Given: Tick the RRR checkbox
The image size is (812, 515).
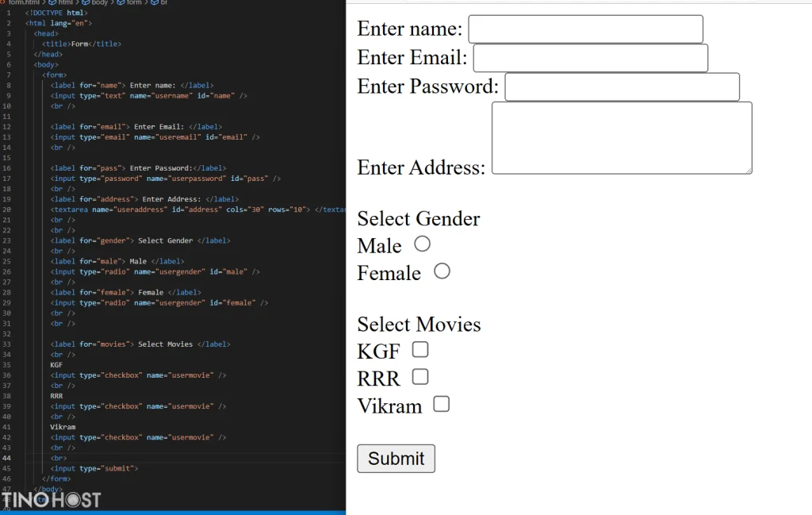Looking at the screenshot, I should 420,377.
